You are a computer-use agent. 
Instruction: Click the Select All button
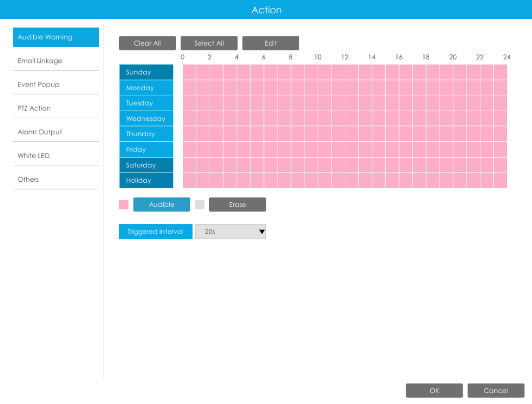pos(209,43)
